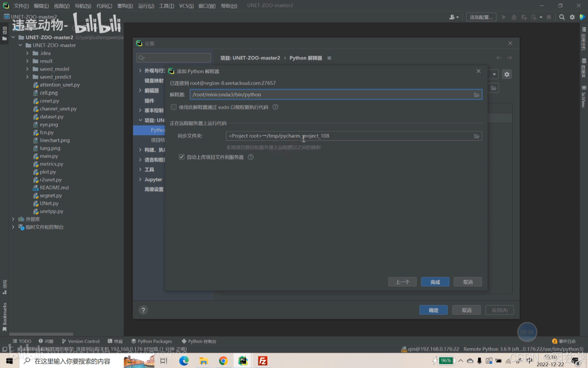The width and height of the screenshot is (588, 368).
Task: Browse interpreter path folder icon
Action: (476, 95)
